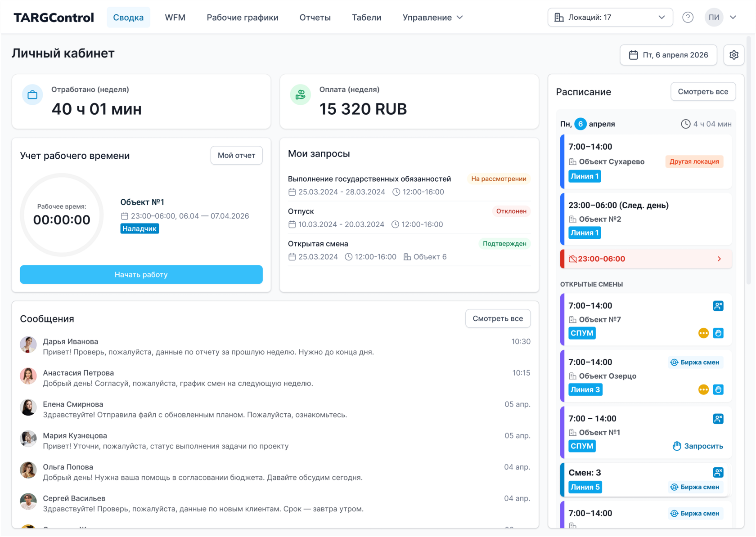Open dashboard settings gear icon
The image size is (756, 537).
tap(734, 55)
